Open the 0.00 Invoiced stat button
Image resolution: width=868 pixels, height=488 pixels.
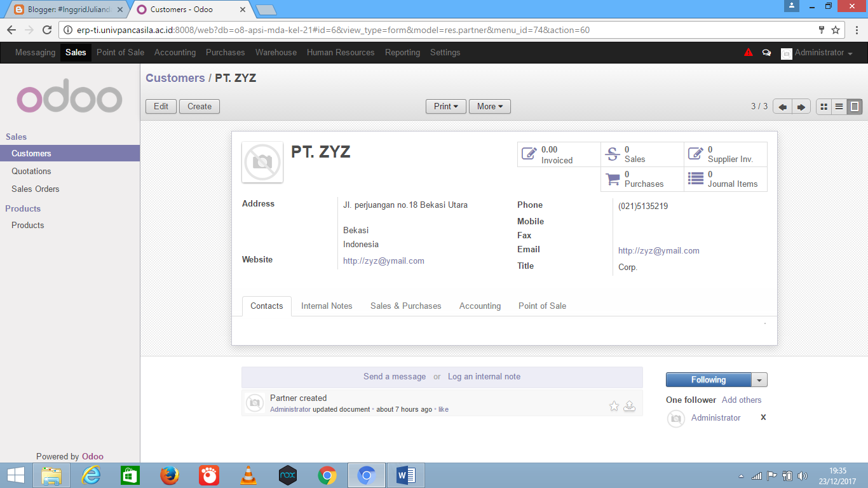click(556, 154)
